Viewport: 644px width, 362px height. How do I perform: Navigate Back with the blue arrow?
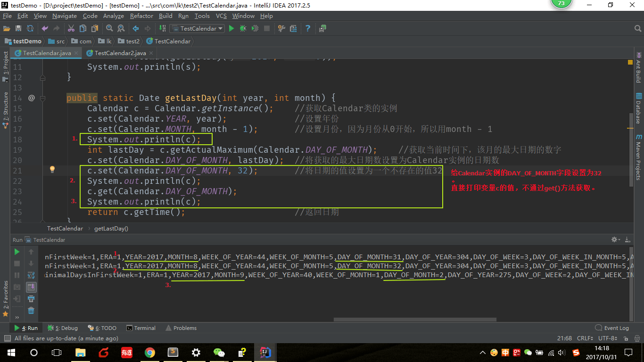[x=136, y=28]
